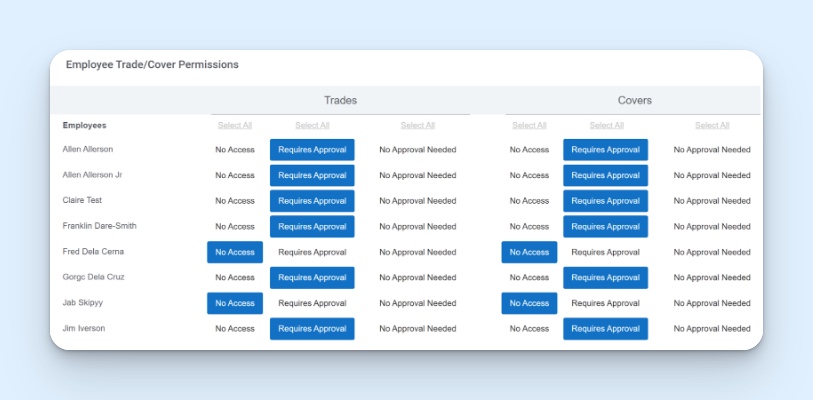Choose Requires Approval for Gorgc Dela Cruz Covers
The image size is (813, 400).
605,278
